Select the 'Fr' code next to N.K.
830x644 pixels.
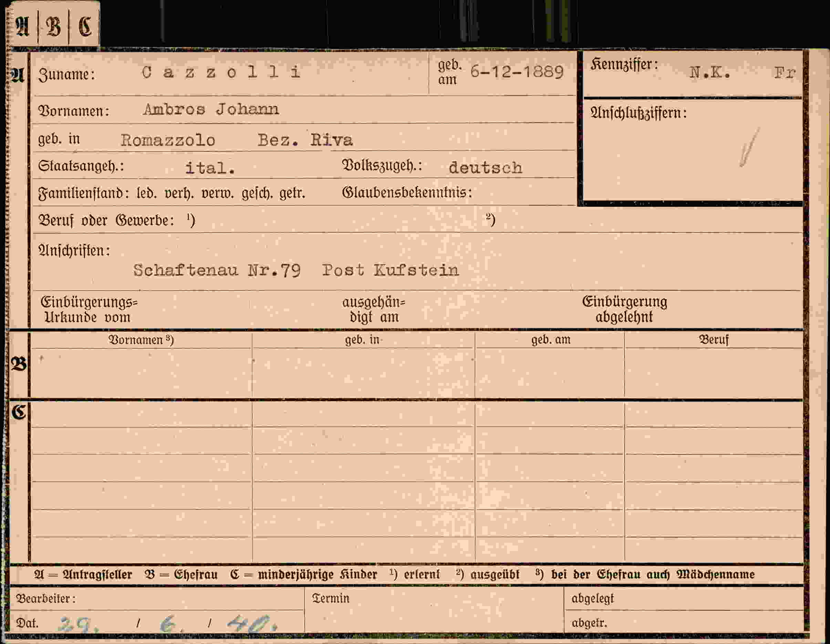[785, 72]
